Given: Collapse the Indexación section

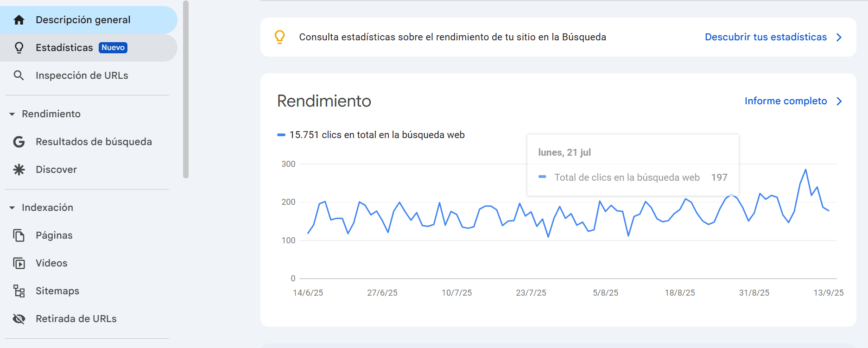Looking at the screenshot, I should (x=11, y=207).
